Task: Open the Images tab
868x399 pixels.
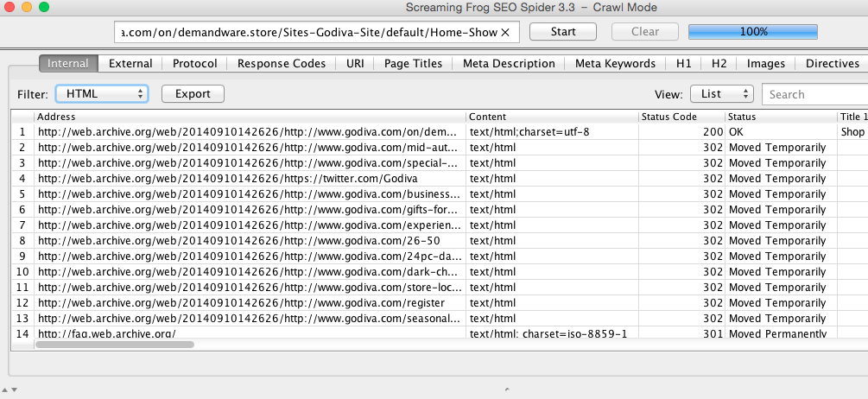Action: pos(765,64)
